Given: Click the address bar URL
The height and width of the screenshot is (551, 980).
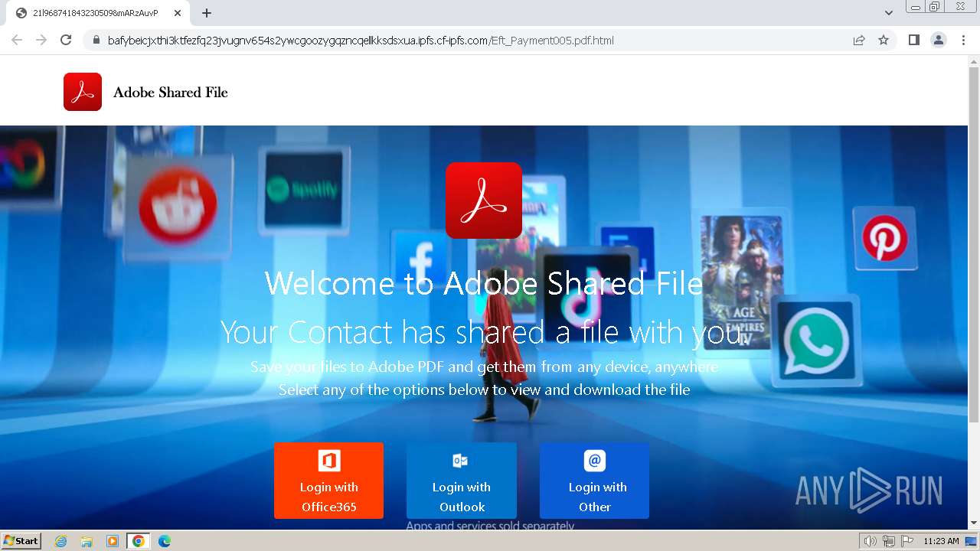Looking at the screenshot, I should click(361, 41).
